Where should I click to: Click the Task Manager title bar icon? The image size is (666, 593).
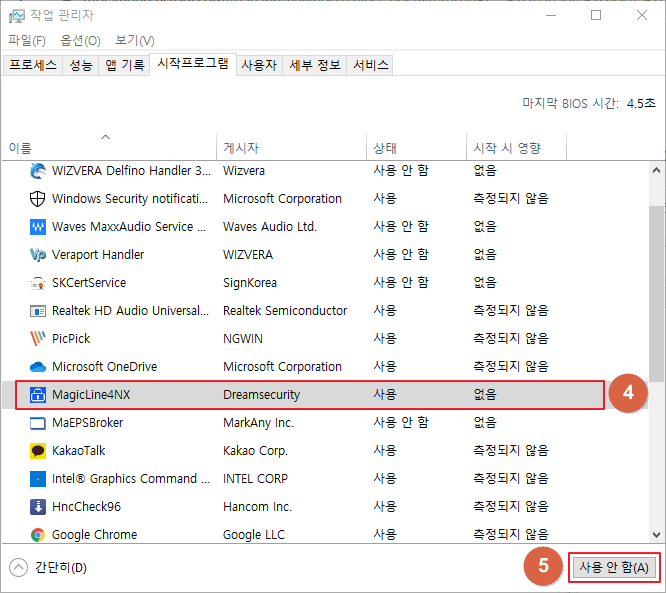tap(17, 16)
